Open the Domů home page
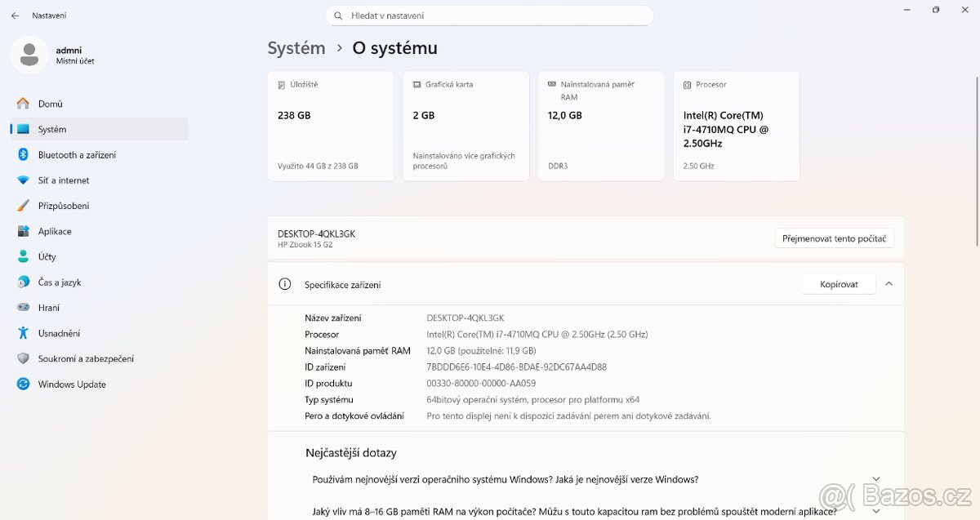Image resolution: width=980 pixels, height=520 pixels. (x=50, y=104)
